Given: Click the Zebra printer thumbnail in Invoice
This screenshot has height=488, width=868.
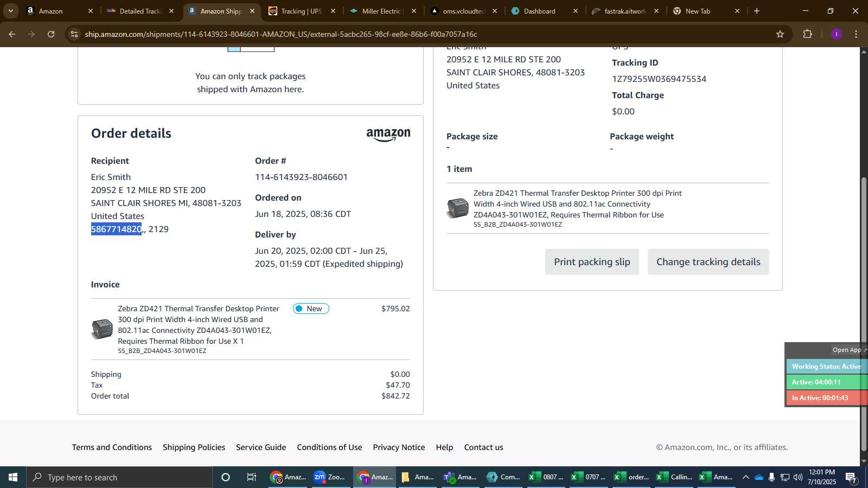Looking at the screenshot, I should pyautogui.click(x=102, y=329).
